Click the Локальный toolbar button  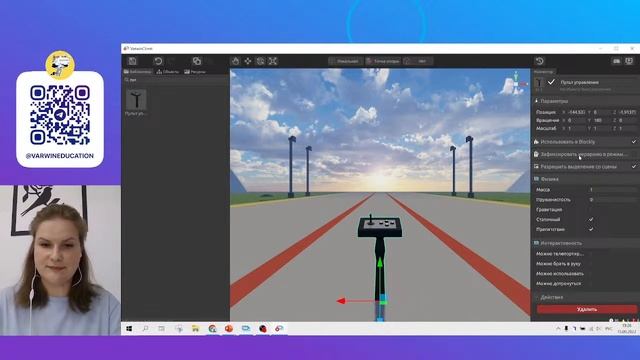(345, 61)
